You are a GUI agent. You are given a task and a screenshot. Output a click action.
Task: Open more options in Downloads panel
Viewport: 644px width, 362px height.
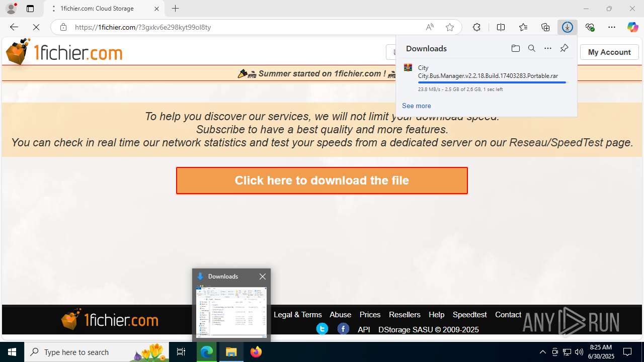point(548,48)
